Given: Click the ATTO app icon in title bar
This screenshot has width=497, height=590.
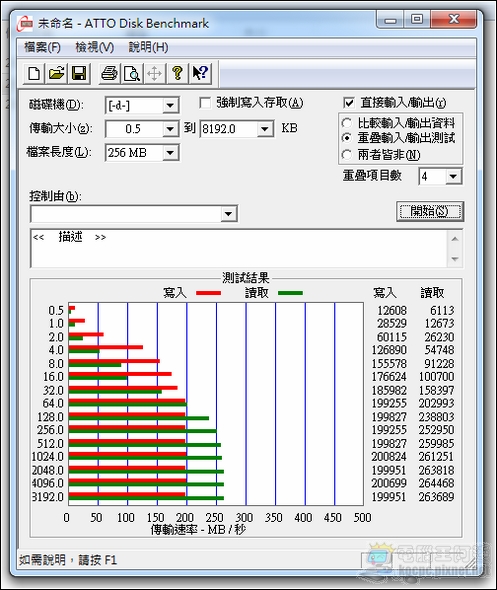Looking at the screenshot, I should (x=25, y=24).
